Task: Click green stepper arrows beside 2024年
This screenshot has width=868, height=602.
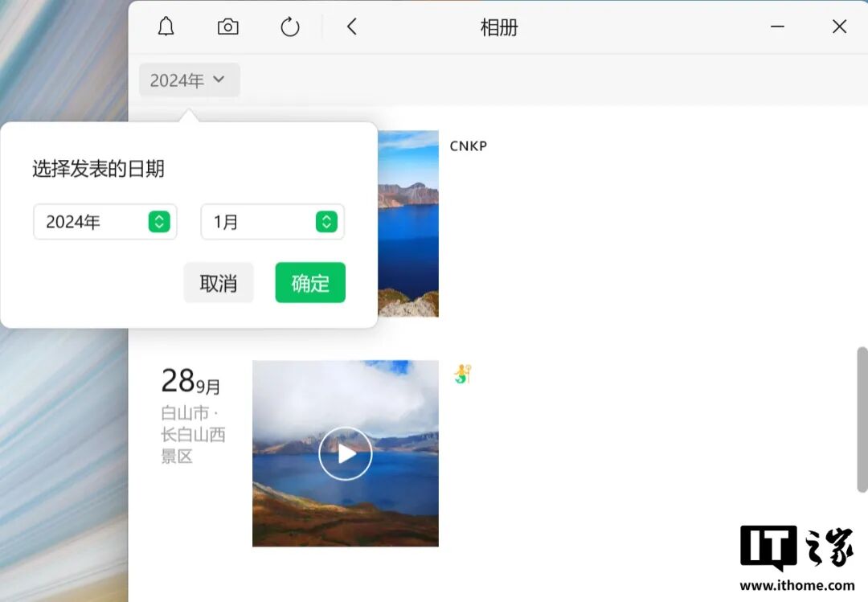Action: pyautogui.click(x=159, y=222)
